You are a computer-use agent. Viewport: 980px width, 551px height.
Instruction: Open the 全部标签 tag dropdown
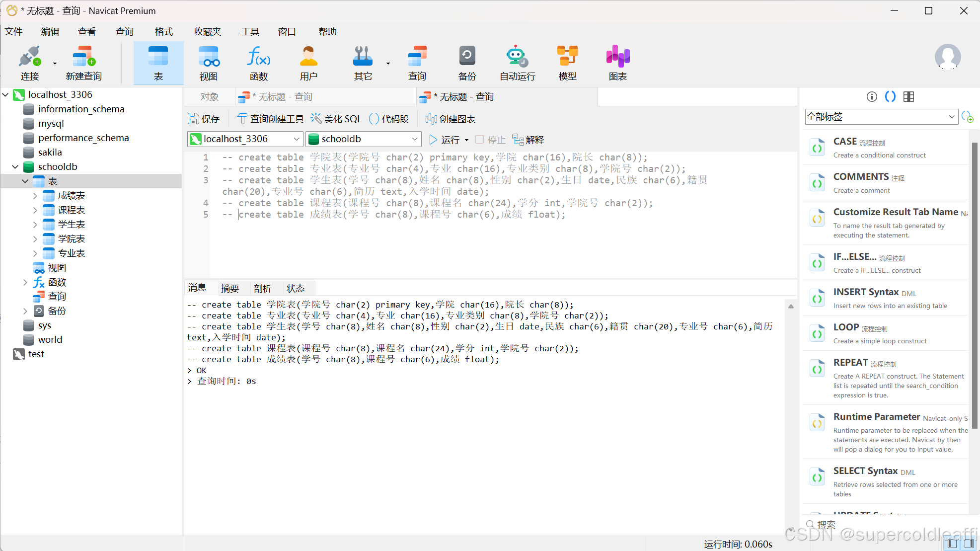point(881,117)
